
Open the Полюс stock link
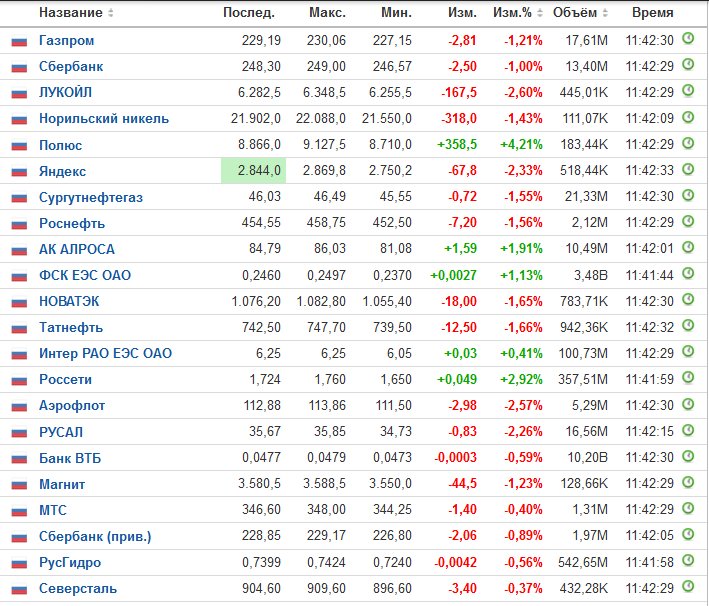tap(61, 146)
